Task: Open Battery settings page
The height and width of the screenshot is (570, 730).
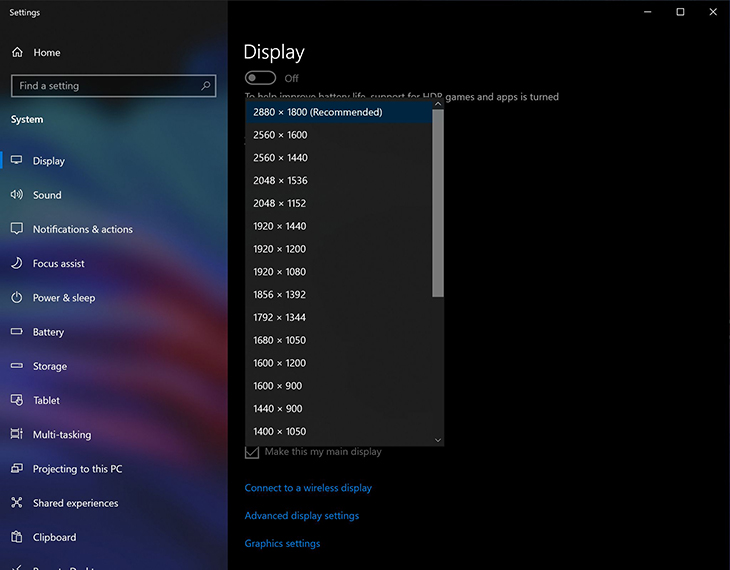Action: click(114, 332)
